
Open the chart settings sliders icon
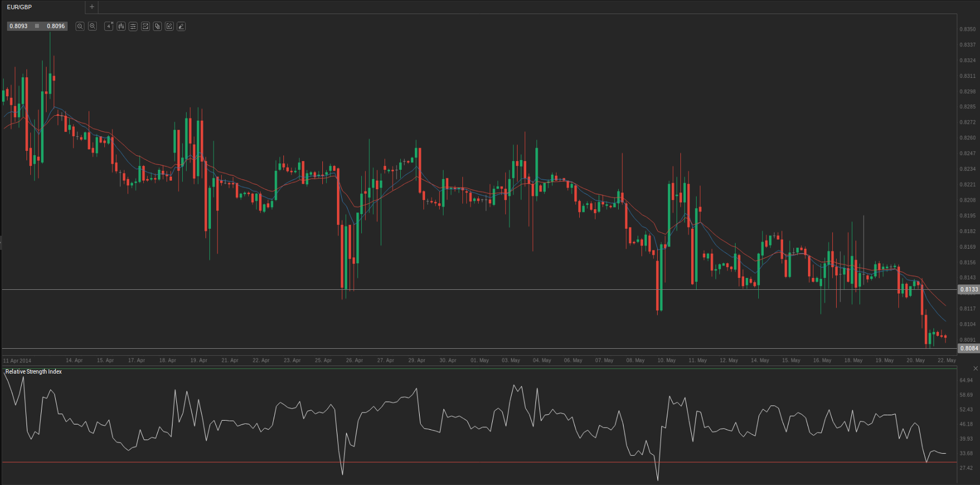pos(133,26)
